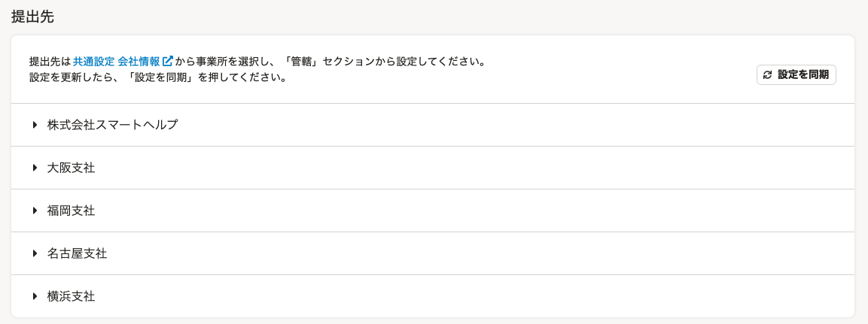Choose the 福岡支社 office label
The image size is (868, 324).
pos(72,210)
